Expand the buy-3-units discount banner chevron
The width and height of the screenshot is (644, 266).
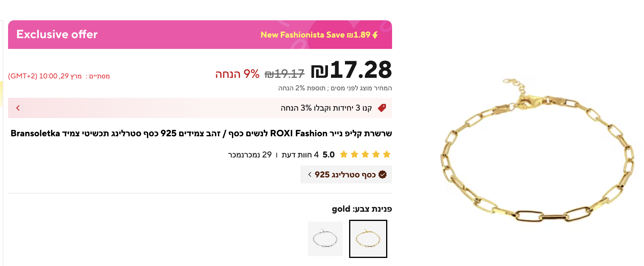click(18, 108)
